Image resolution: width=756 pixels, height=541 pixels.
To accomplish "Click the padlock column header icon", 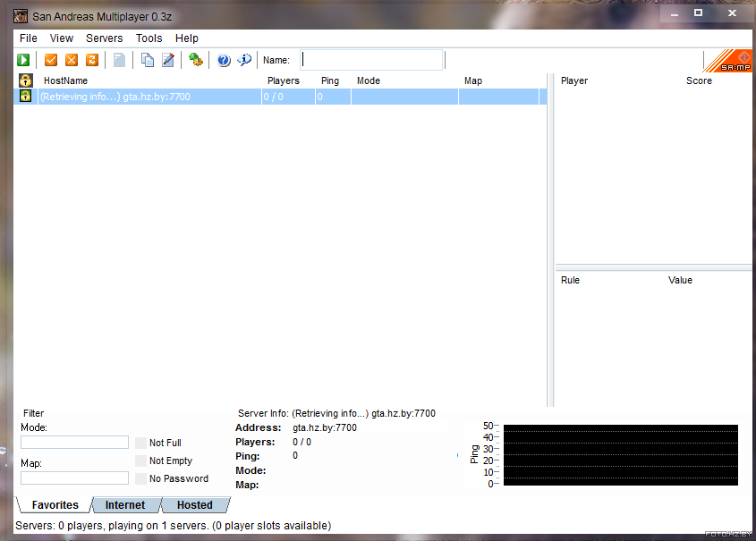I will pos(26,80).
